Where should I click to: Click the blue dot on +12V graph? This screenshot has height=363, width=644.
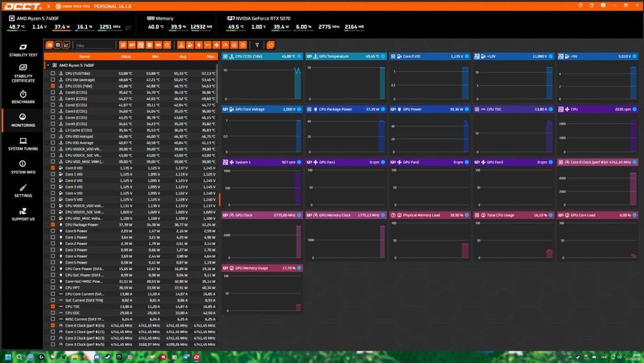coord(551,56)
